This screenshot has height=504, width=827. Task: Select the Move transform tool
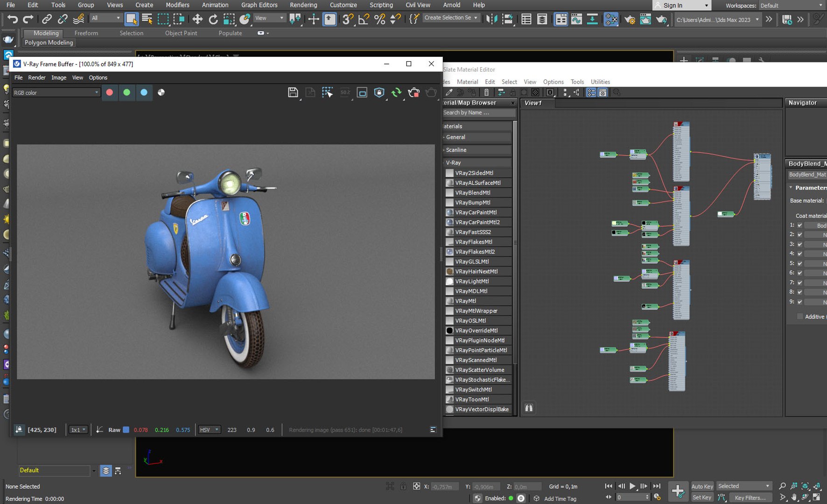[197, 19]
